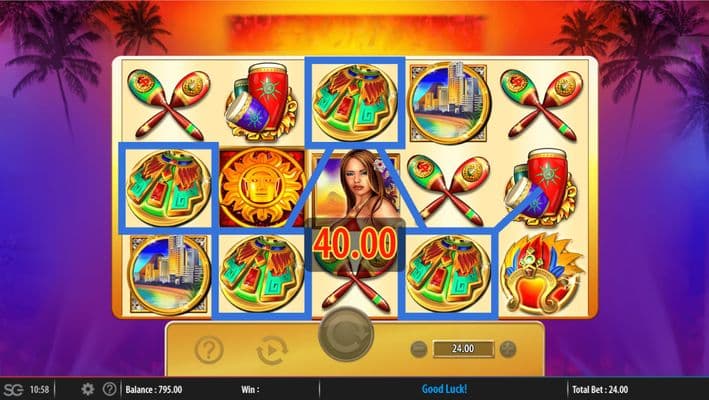This screenshot has height=400, width=709.
Task: Click the circular spin button
Action: [x=346, y=334]
